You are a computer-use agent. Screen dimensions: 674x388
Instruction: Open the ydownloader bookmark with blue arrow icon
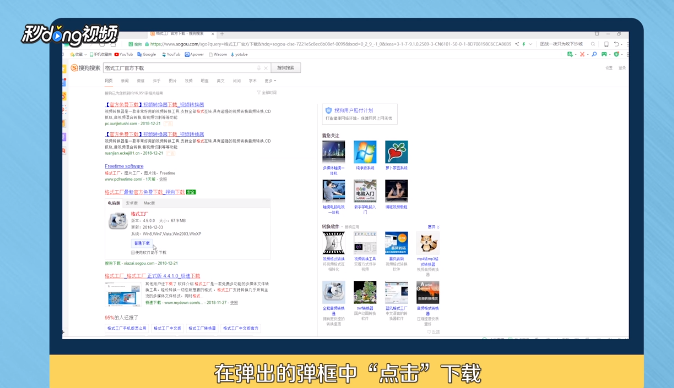coord(239,55)
